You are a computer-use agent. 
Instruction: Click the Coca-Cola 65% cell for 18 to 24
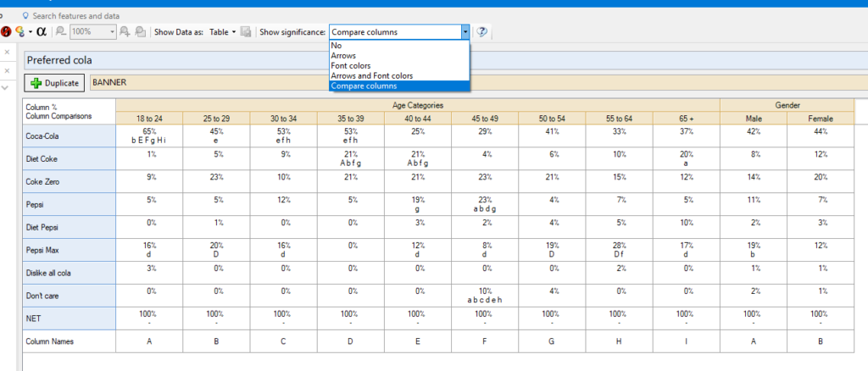(149, 136)
